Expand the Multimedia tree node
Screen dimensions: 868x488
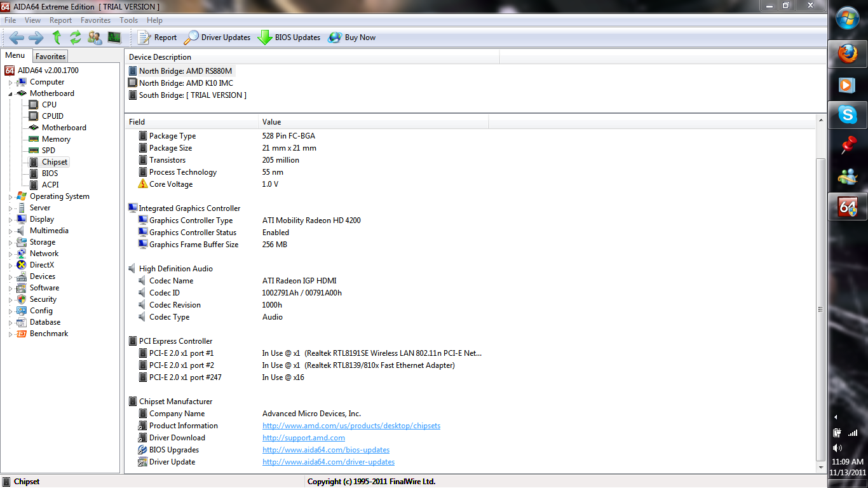pos(10,231)
